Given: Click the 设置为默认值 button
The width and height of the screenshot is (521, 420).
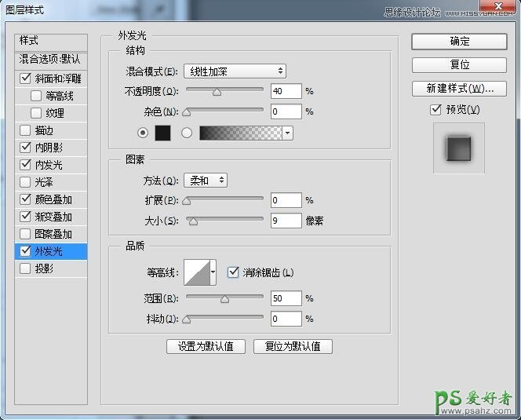Looking at the screenshot, I should (206, 346).
